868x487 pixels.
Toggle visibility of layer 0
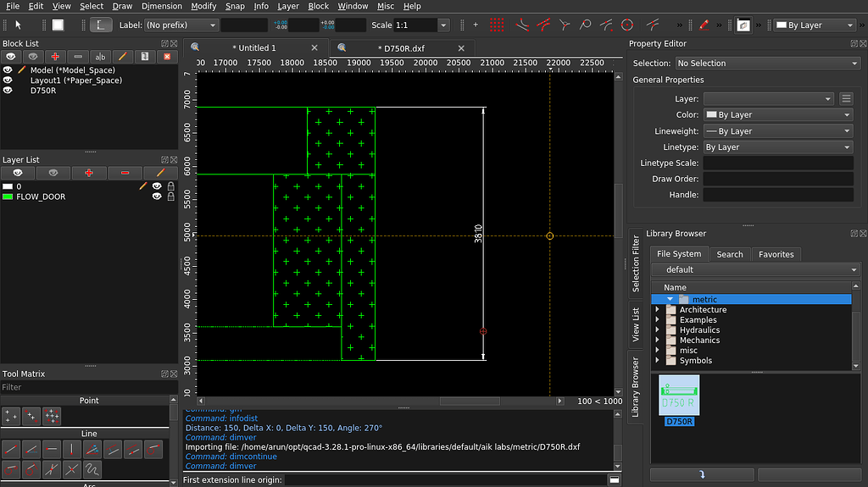[157, 186]
